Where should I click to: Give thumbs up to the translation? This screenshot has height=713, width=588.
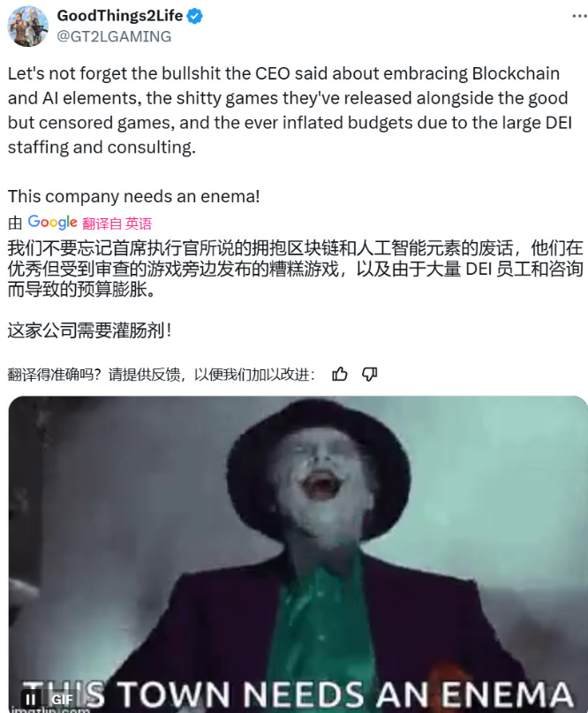pos(339,375)
